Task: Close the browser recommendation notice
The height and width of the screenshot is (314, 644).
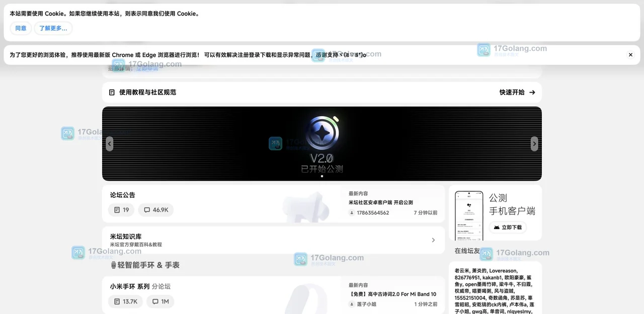Action: pyautogui.click(x=630, y=55)
